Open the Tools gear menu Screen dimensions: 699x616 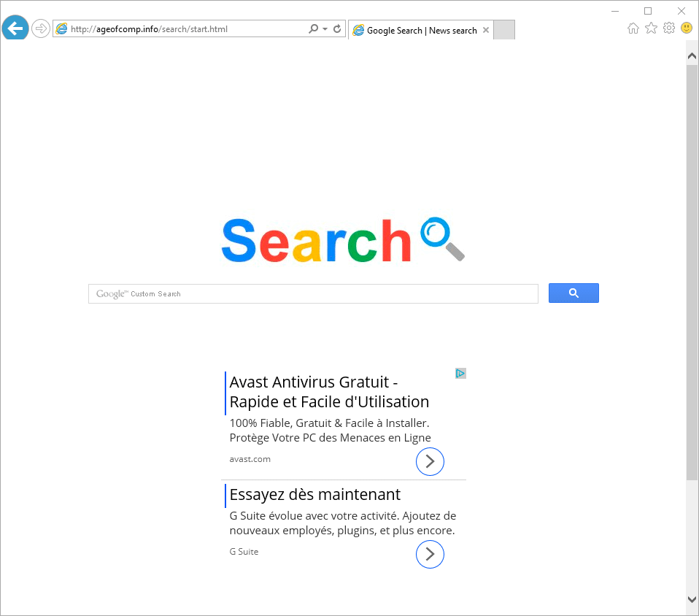click(668, 28)
